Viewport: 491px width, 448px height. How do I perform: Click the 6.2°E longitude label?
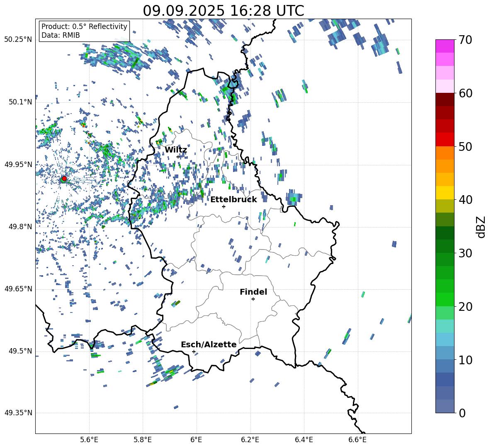pyautogui.click(x=250, y=440)
